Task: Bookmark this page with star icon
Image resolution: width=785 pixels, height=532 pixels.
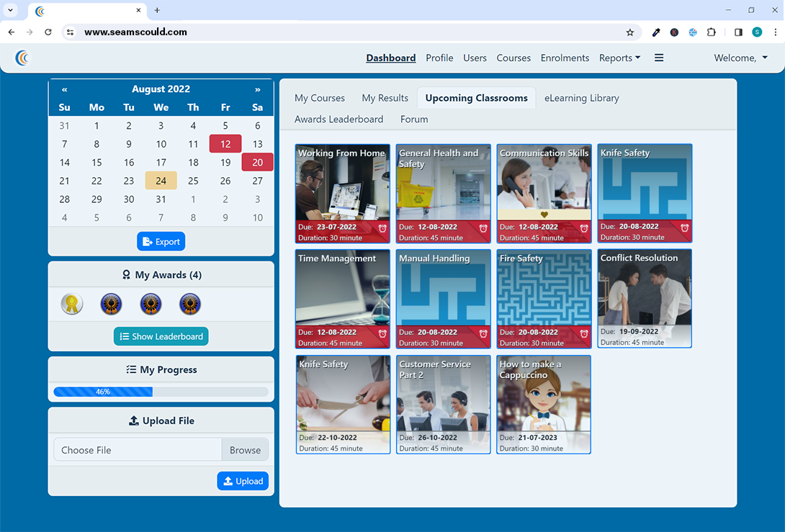Action: [630, 32]
